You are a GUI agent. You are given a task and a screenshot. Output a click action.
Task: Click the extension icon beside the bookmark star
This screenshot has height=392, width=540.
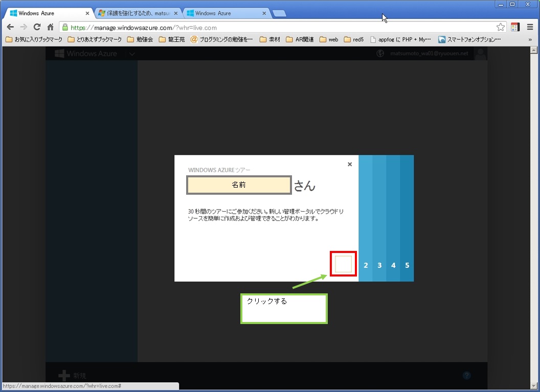coord(515,27)
